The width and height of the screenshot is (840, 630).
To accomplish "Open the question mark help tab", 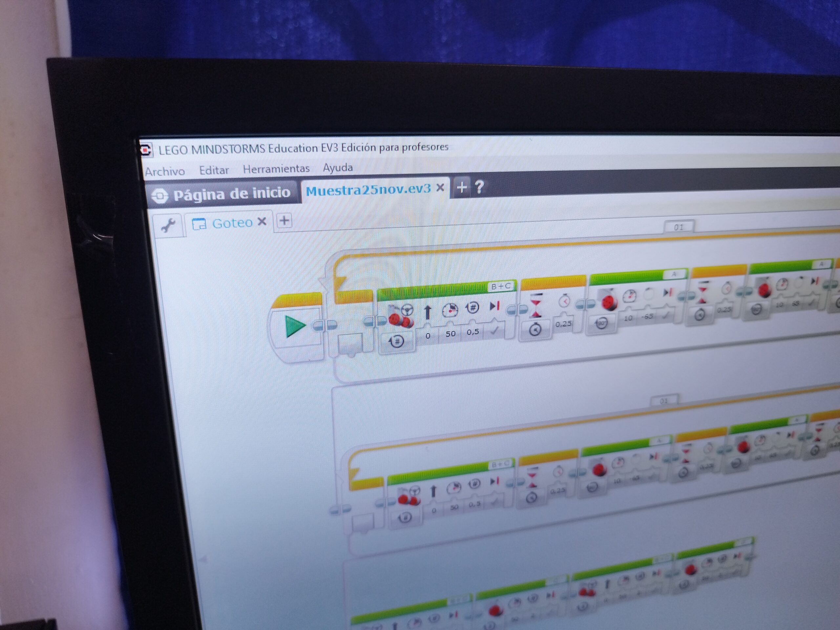I will coord(479,186).
